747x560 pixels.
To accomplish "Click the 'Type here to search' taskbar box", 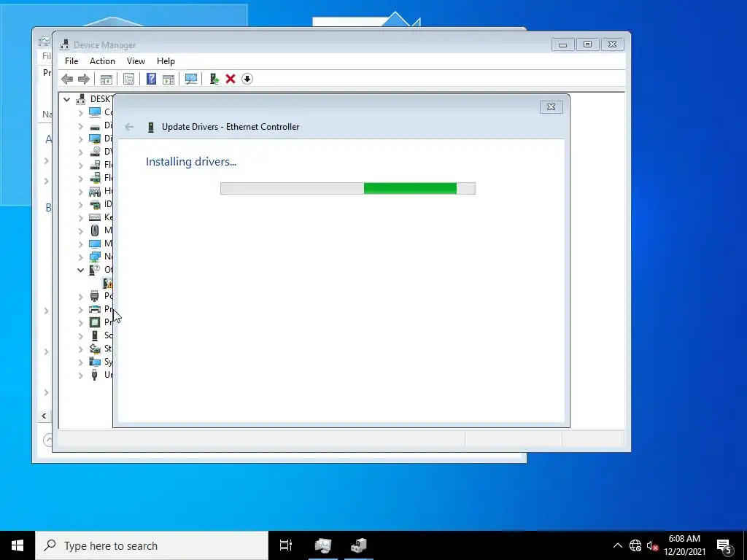I will coord(152,545).
